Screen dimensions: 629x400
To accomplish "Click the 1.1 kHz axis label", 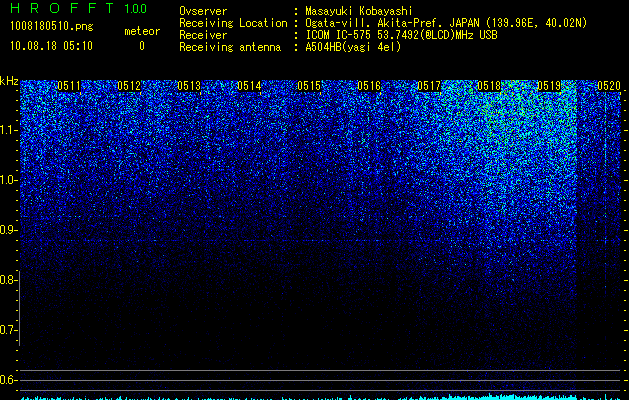I will point(8,130).
